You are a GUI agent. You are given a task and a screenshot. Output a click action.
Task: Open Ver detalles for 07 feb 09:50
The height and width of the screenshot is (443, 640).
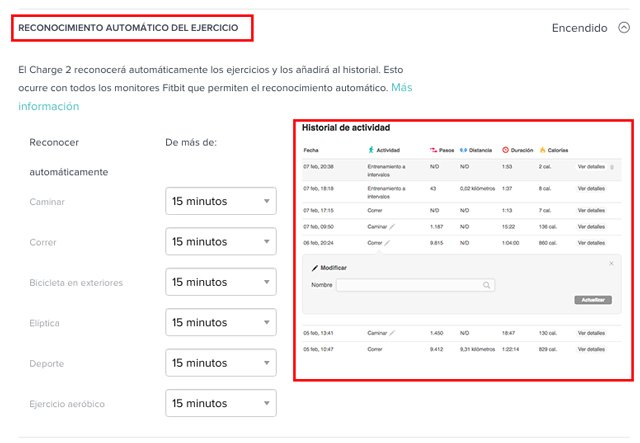coord(591,227)
